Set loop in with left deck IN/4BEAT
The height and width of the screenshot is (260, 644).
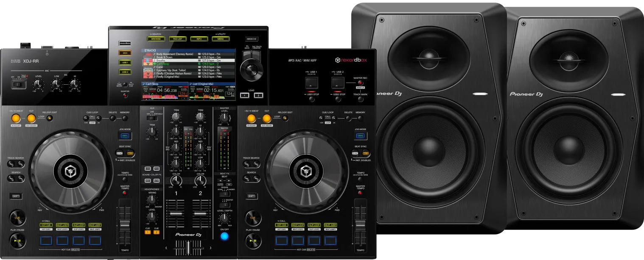pyautogui.click(x=16, y=119)
